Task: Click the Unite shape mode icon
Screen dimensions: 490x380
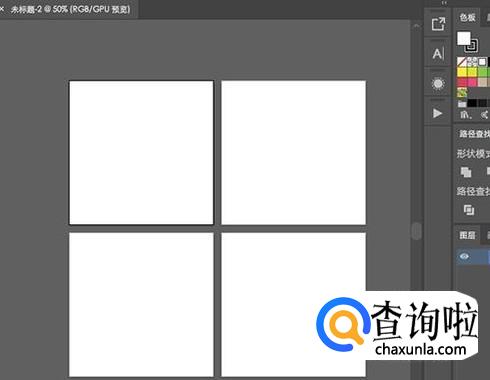Action: (x=466, y=172)
